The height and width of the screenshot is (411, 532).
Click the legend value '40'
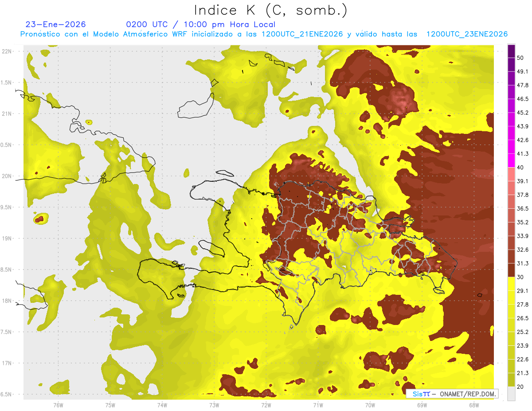pyautogui.click(x=521, y=168)
